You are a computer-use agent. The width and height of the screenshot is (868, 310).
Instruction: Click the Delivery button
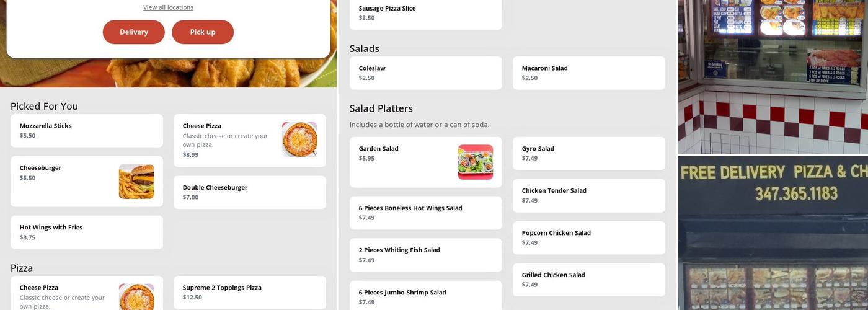(133, 32)
